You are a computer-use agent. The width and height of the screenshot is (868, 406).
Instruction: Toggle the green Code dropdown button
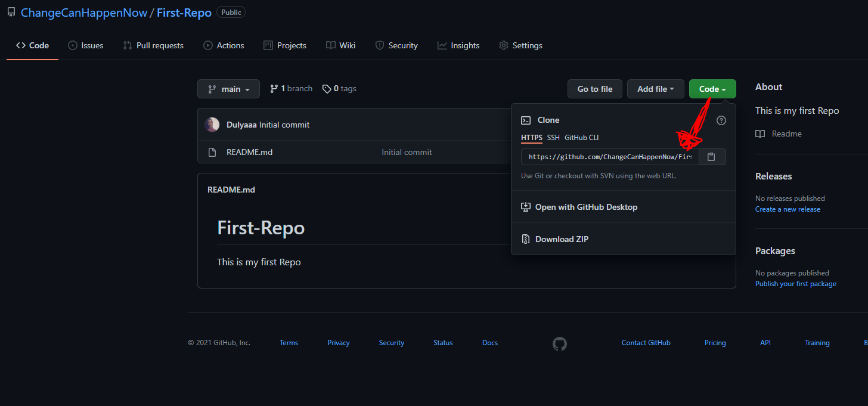[x=712, y=89]
